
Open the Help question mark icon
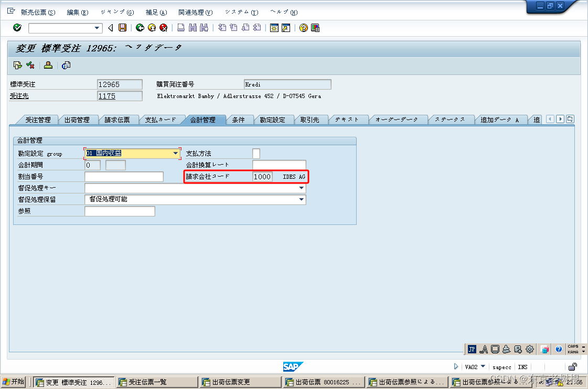tap(303, 28)
